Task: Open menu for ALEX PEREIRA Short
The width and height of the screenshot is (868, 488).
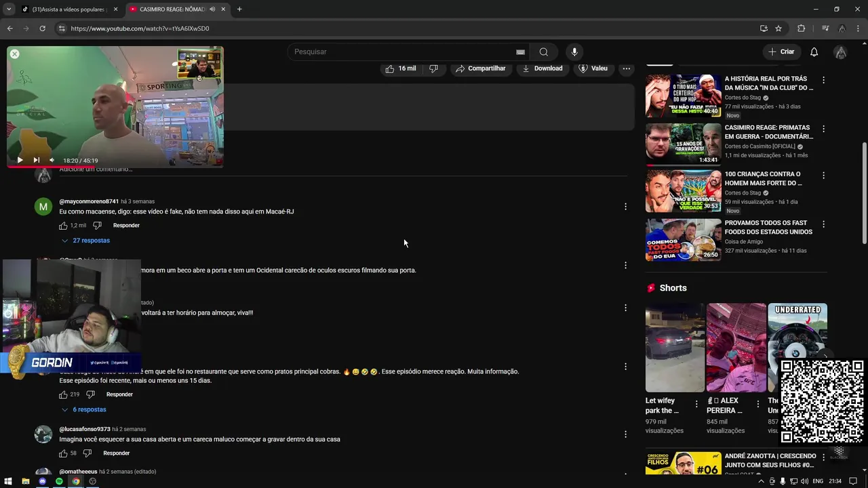Action: click(x=757, y=405)
